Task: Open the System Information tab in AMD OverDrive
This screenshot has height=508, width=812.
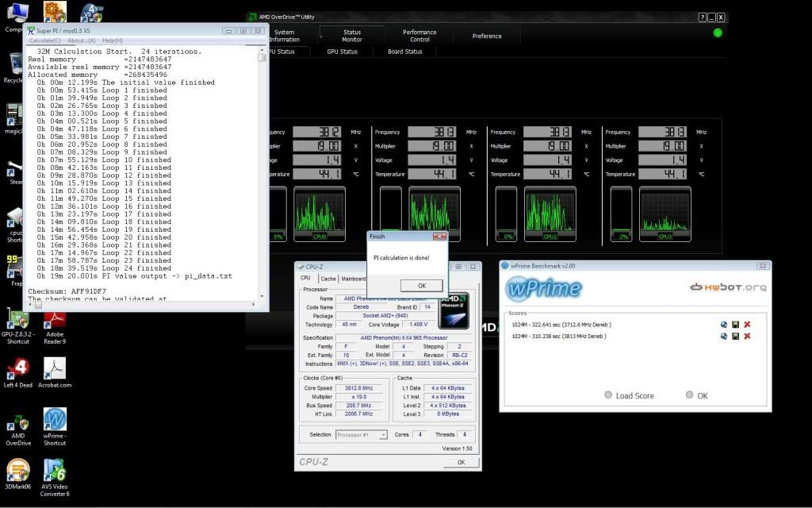Action: tap(285, 36)
